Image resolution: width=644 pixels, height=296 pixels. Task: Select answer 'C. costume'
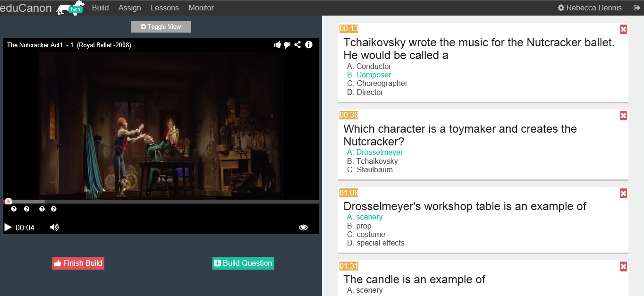(x=366, y=234)
